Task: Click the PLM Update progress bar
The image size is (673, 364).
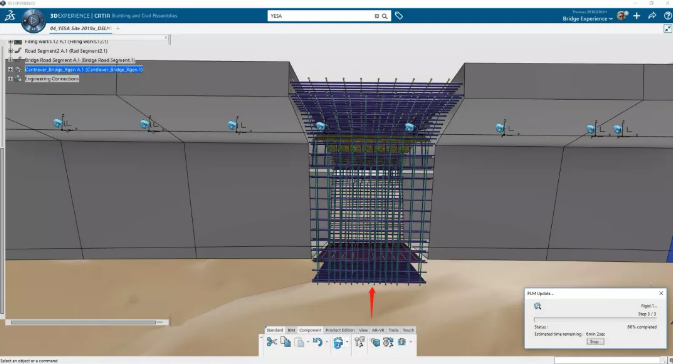Action: coord(595,320)
